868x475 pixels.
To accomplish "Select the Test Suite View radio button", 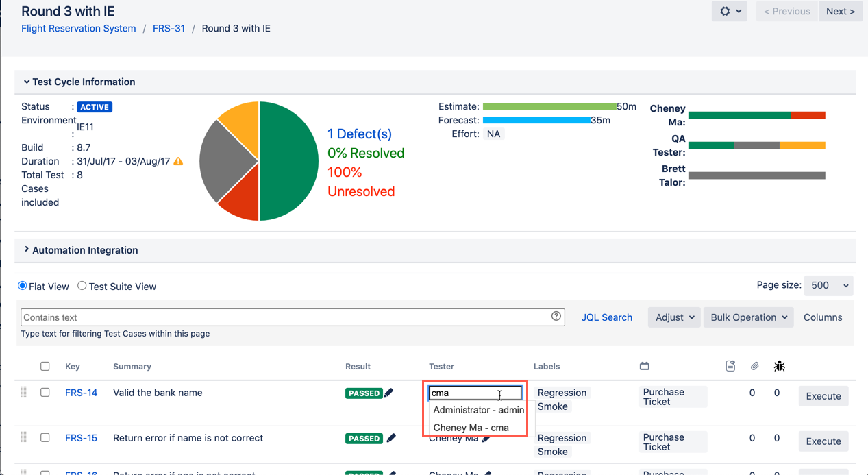I will pos(82,286).
